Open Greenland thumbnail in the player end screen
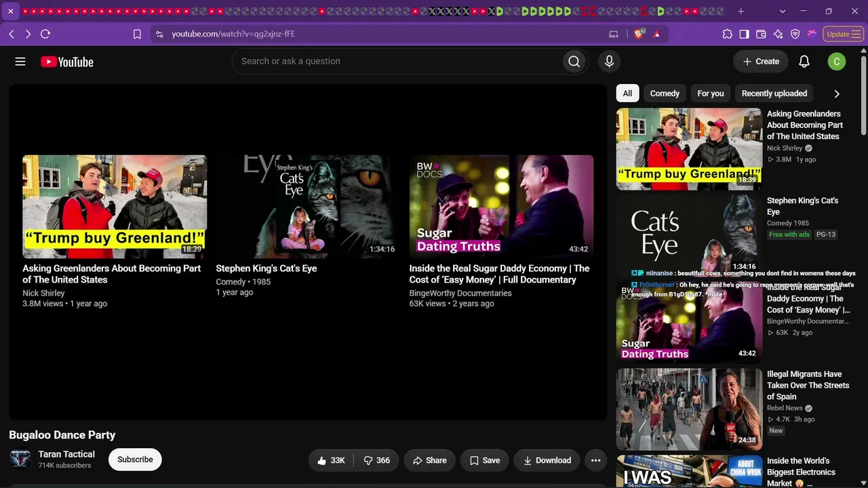This screenshot has height=488, width=868. point(115,207)
